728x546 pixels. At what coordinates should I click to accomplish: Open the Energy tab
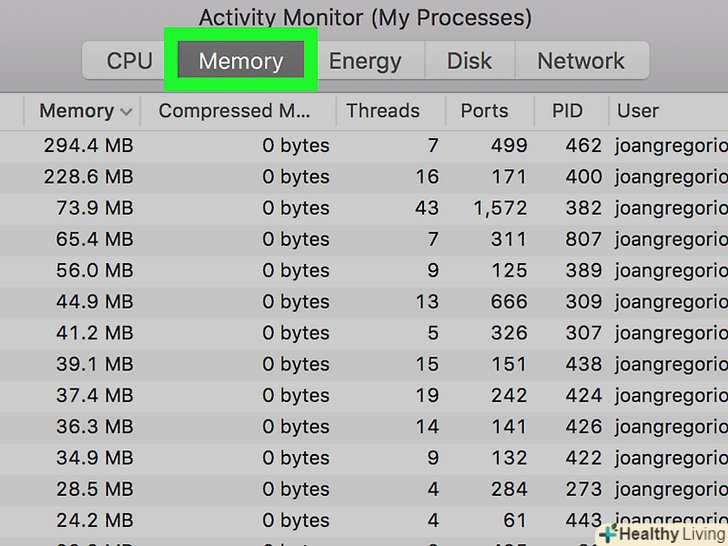click(x=365, y=61)
